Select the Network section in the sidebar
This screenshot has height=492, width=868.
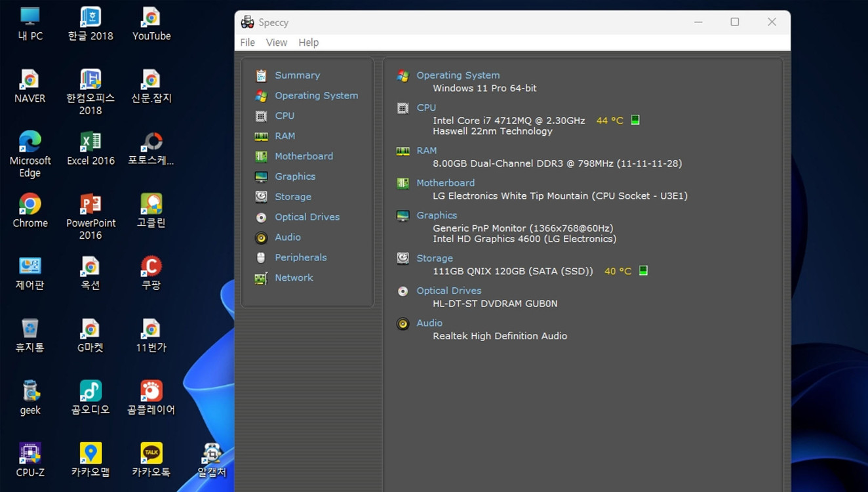(294, 277)
